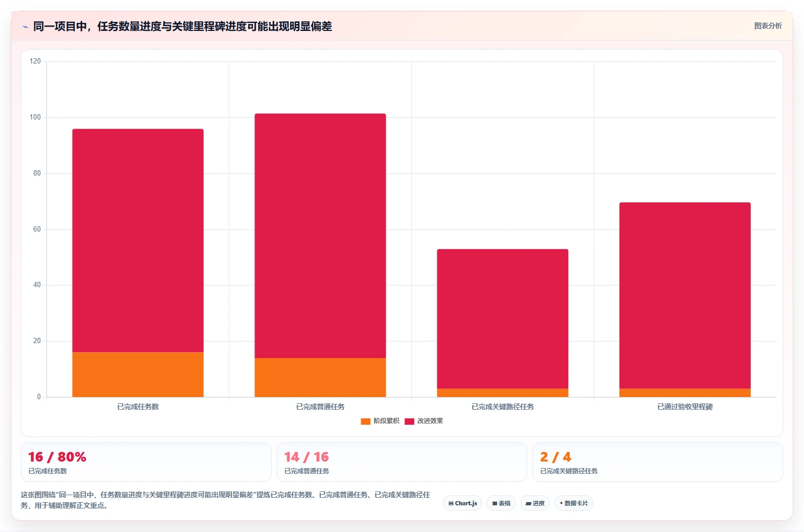804x532 pixels.
Task: Click the 改进效果 legend label text
Action: point(430,421)
